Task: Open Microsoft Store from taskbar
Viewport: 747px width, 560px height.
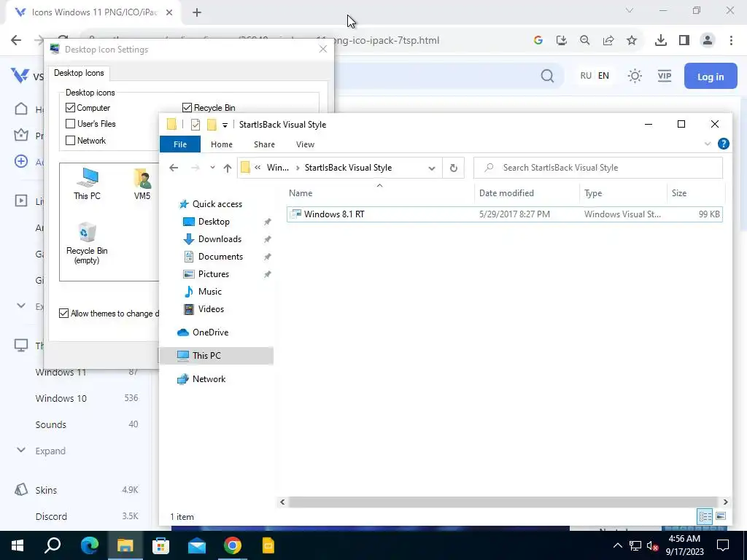Action: coord(161,545)
